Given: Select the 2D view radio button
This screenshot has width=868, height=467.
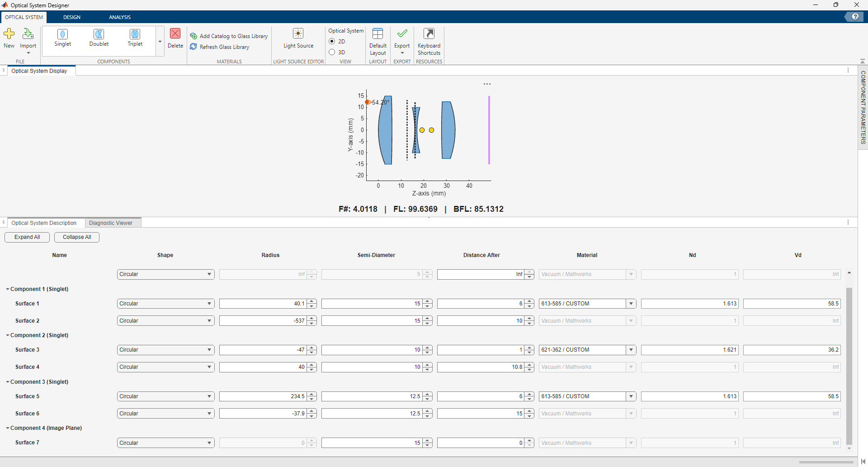Looking at the screenshot, I should tap(333, 41).
